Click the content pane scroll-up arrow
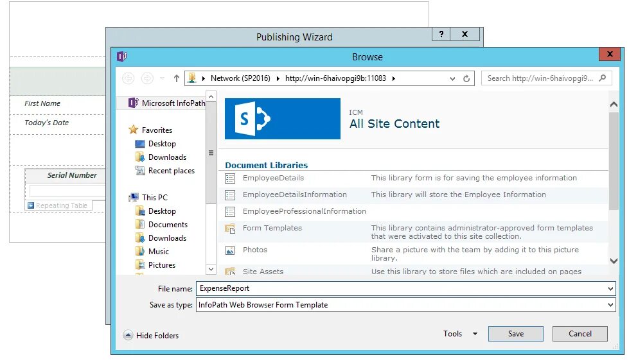The image size is (629, 364). click(614, 104)
